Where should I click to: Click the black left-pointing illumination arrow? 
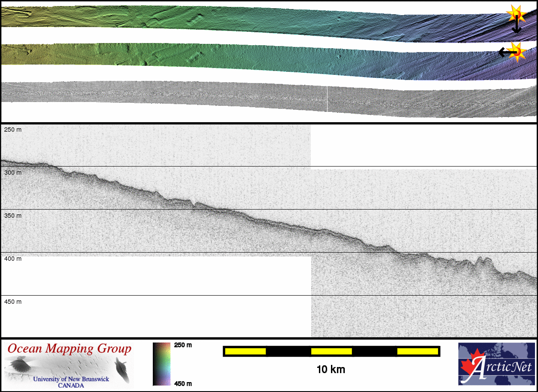tap(506, 52)
